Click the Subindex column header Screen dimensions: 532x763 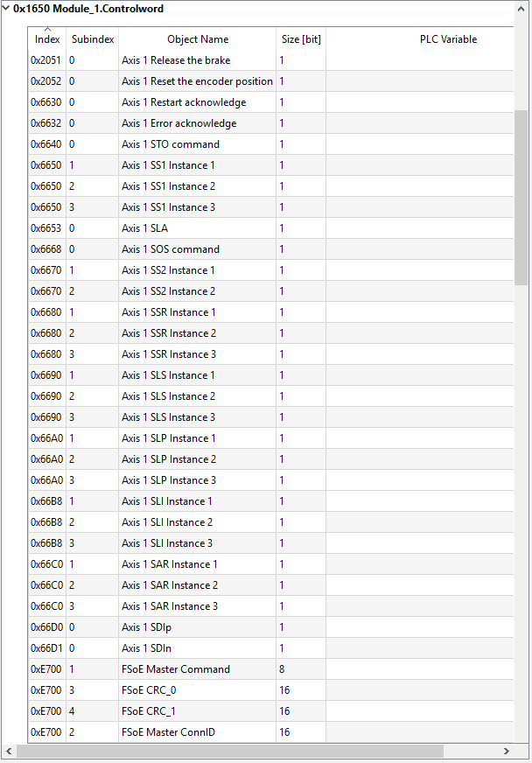coord(93,38)
